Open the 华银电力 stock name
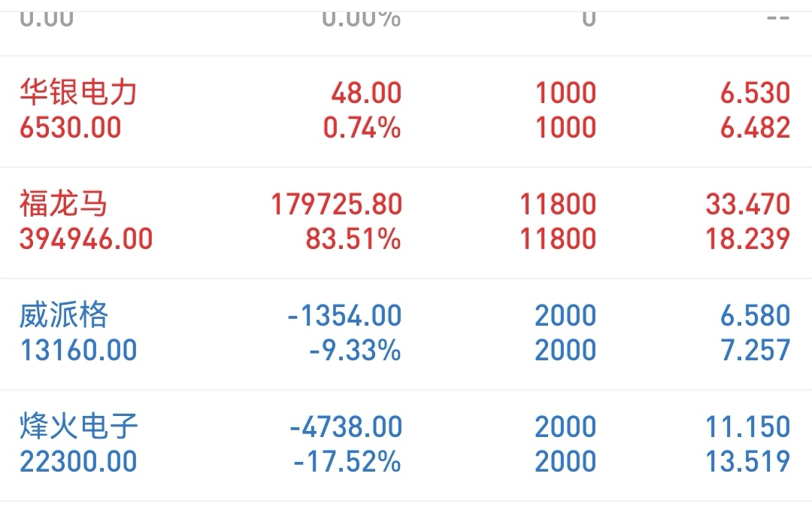 click(78, 93)
